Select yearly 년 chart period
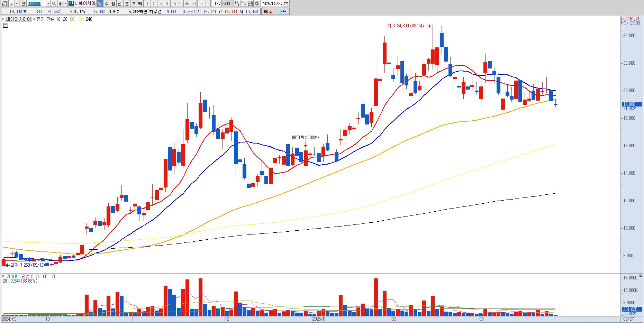The image size is (644, 323). tap(120, 3)
